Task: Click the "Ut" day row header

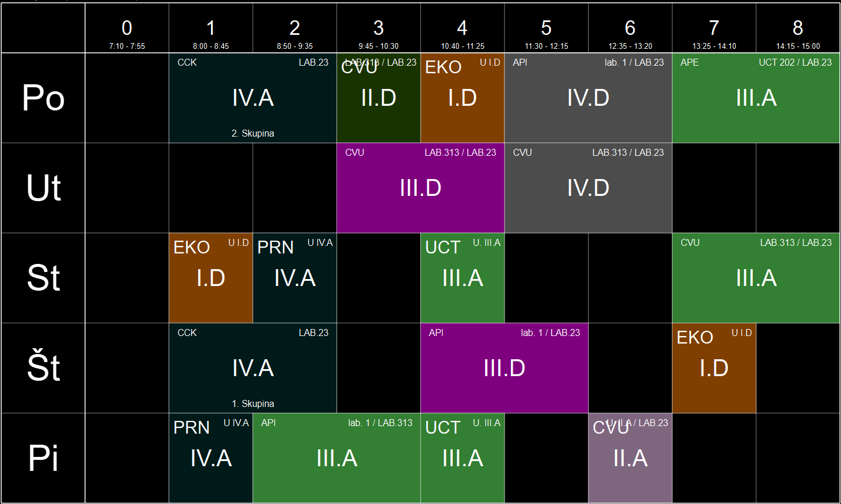Action: [44, 188]
